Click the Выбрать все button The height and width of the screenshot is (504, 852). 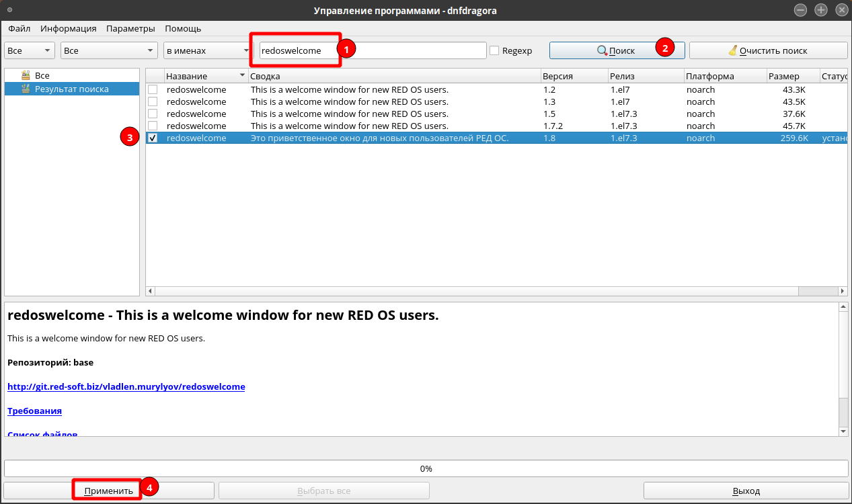323,491
